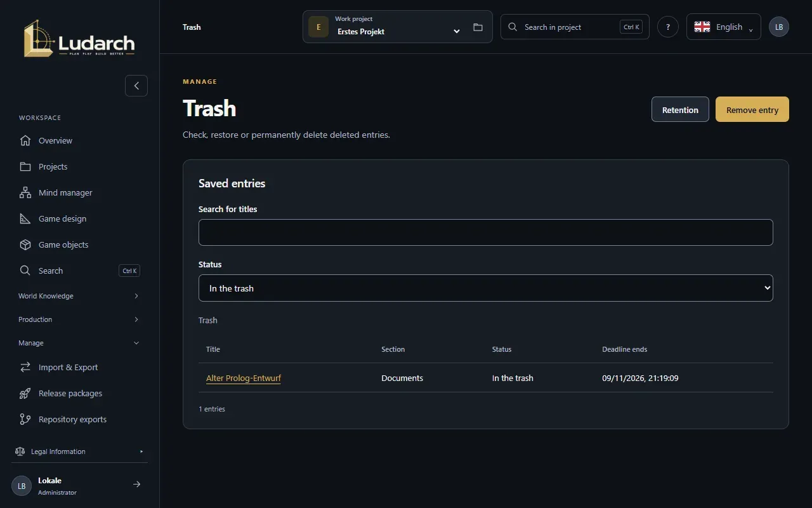Click the Deadline ends column header
The image size is (812, 508).
[x=625, y=349]
